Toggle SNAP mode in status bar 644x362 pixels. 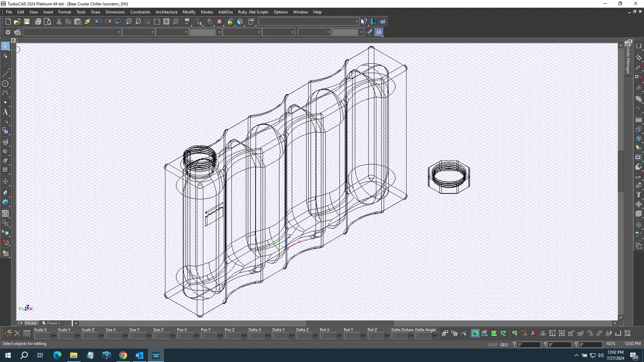coord(492,345)
